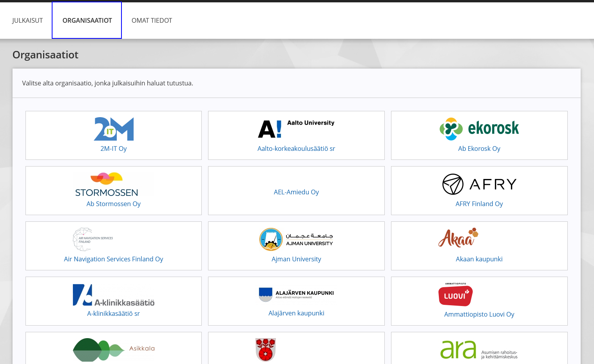Click the Alajärven kaupunki logo
The height and width of the screenshot is (364, 594).
pos(296,295)
